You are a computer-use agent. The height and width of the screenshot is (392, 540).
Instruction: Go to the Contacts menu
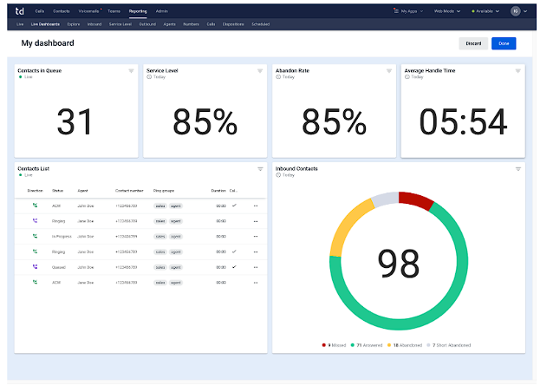pyautogui.click(x=62, y=10)
